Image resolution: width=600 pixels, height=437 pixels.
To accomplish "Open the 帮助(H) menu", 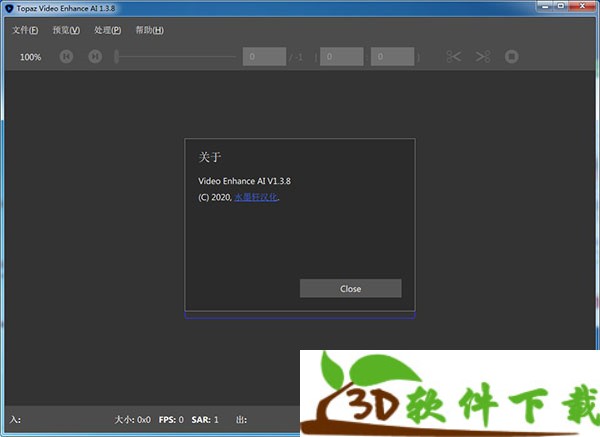I will (x=150, y=30).
